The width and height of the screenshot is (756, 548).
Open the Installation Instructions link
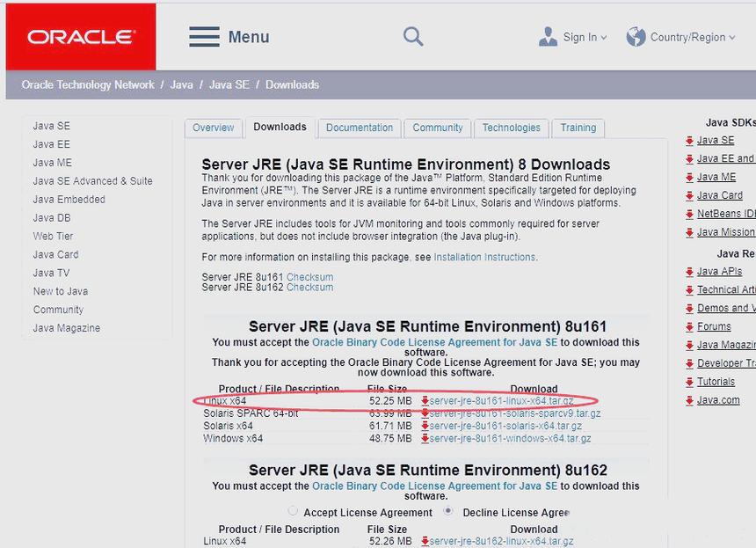pos(484,257)
